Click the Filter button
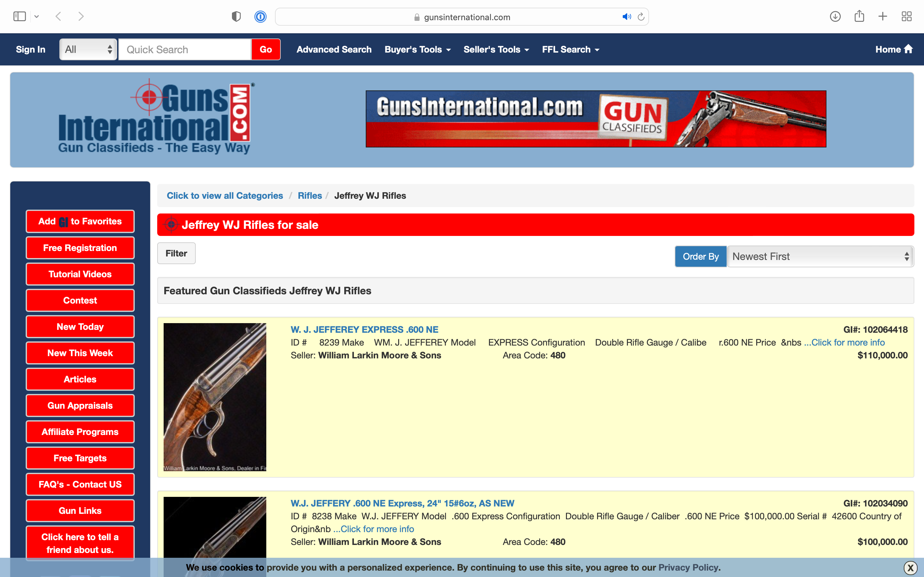Viewport: 924px width, 577px height. pos(176,253)
